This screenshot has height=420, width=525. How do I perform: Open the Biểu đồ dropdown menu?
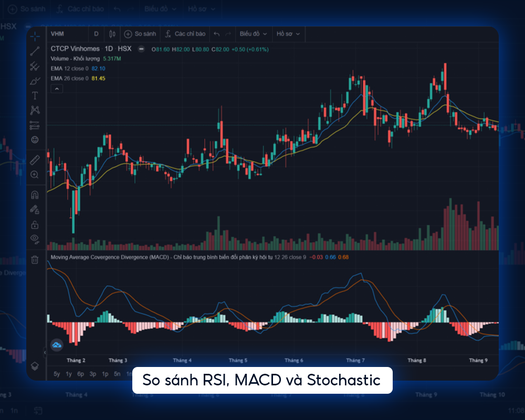[252, 34]
